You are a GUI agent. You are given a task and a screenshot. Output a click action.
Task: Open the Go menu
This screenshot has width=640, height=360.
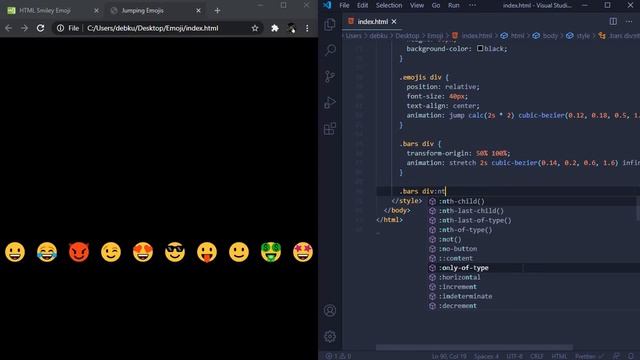tap(436, 5)
